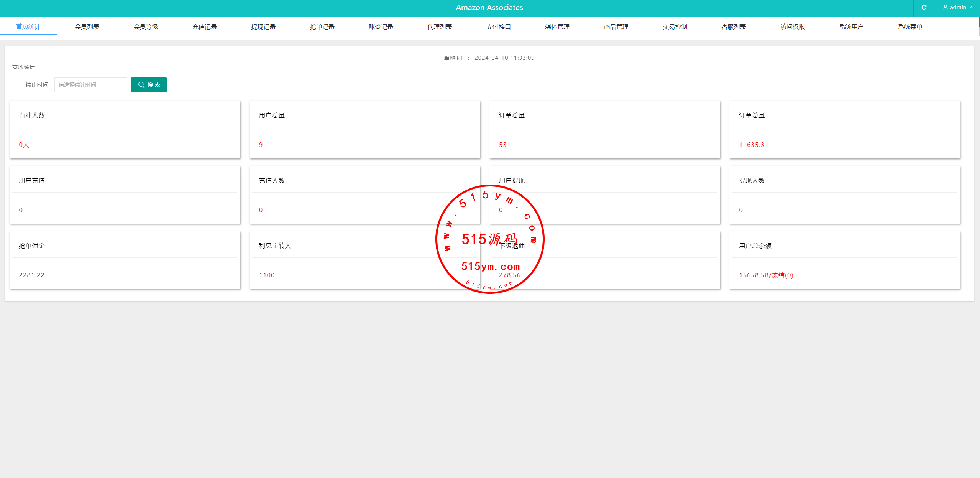Go to the 系统菜单 tab
Viewport: 980px width, 478px height.
coord(910,26)
